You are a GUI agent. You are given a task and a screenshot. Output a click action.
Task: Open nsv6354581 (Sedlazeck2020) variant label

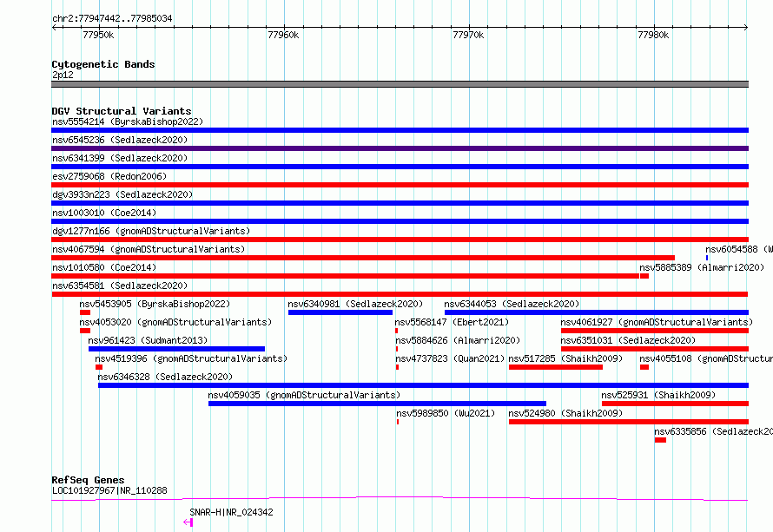pyautogui.click(x=120, y=286)
